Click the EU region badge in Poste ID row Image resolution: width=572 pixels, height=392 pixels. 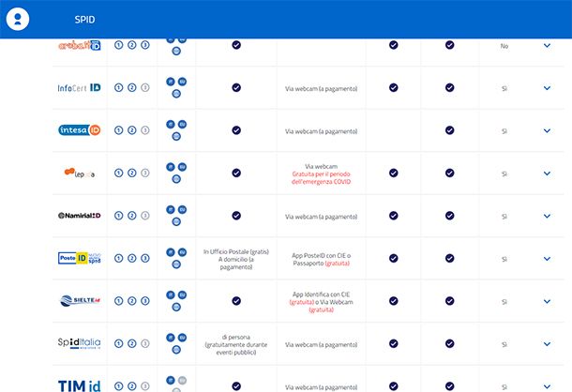coord(182,252)
